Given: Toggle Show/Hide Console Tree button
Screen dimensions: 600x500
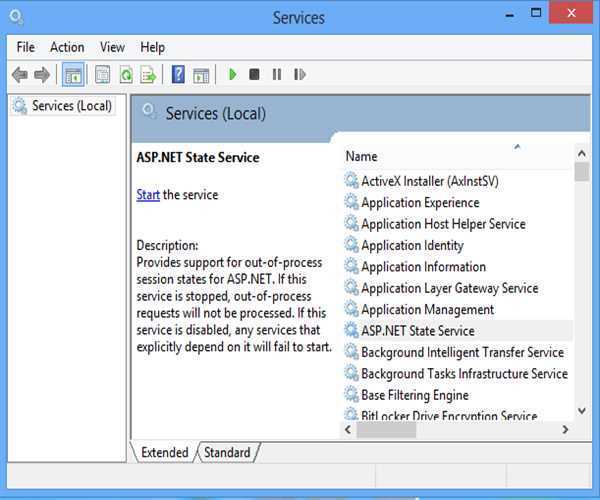Looking at the screenshot, I should 73,75.
